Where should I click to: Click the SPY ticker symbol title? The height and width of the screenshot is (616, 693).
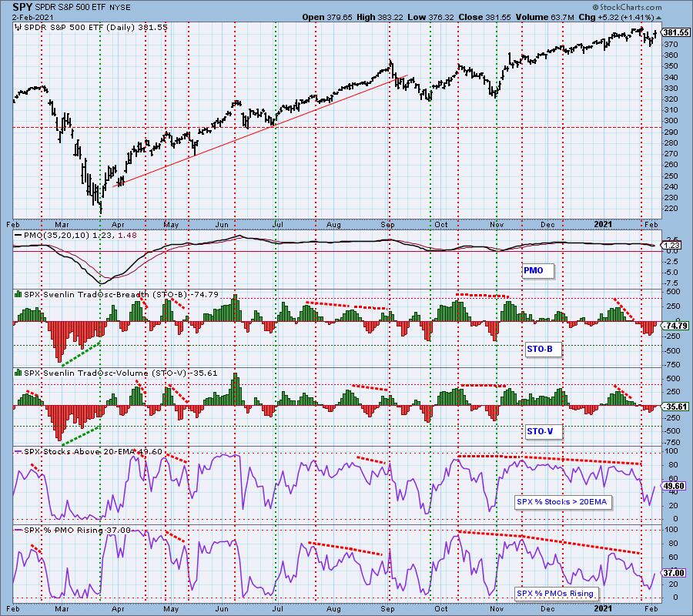(22, 7)
